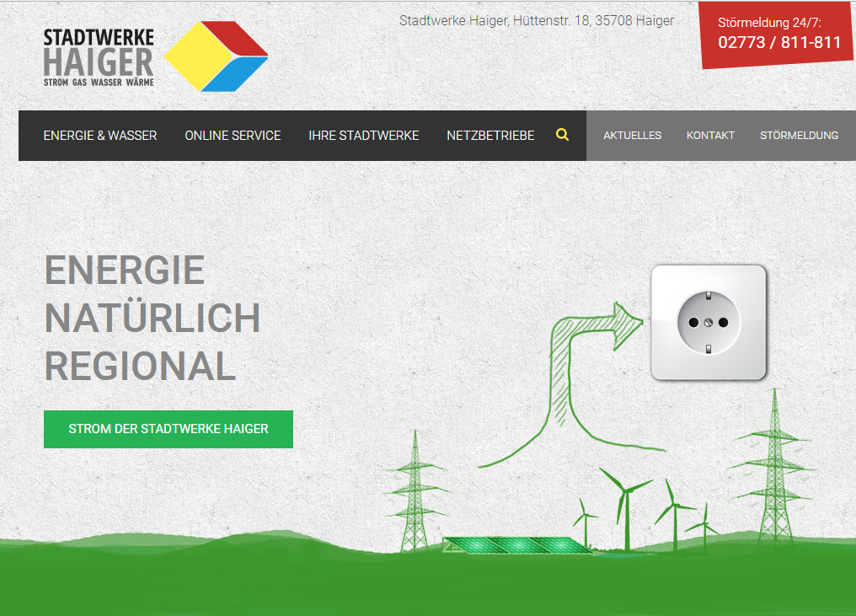Expand the Ihre Stadtwerke navigation item

pyautogui.click(x=363, y=136)
